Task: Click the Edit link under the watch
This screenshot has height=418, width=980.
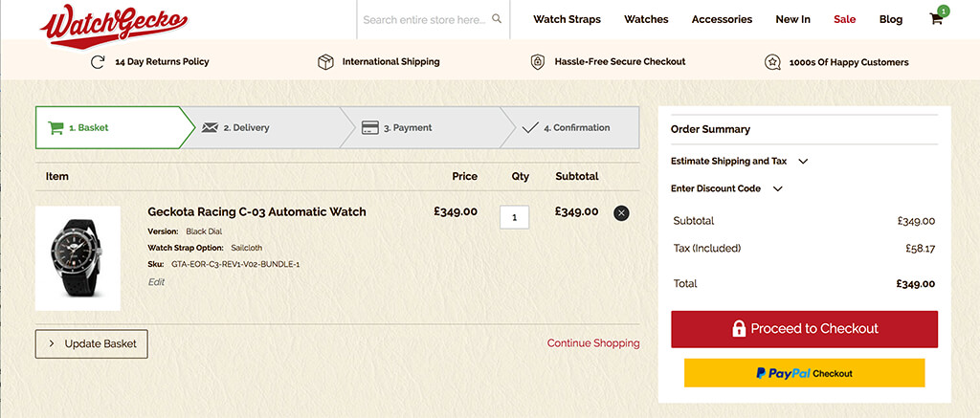Action: (156, 282)
